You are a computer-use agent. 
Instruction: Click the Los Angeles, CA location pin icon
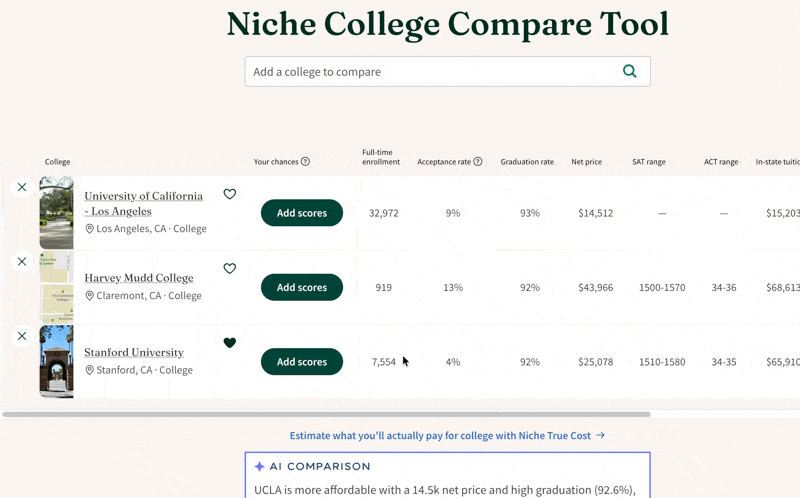89,229
